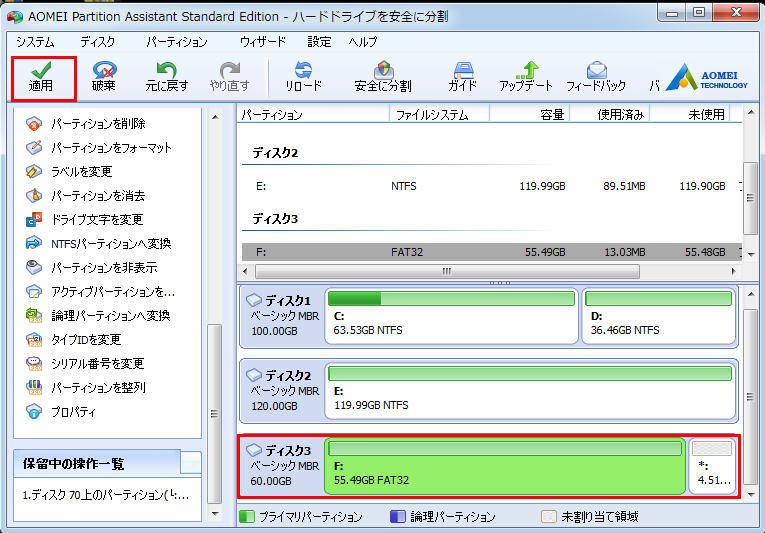Open the パーティション menu
The width and height of the screenshot is (765, 533).
click(177, 42)
